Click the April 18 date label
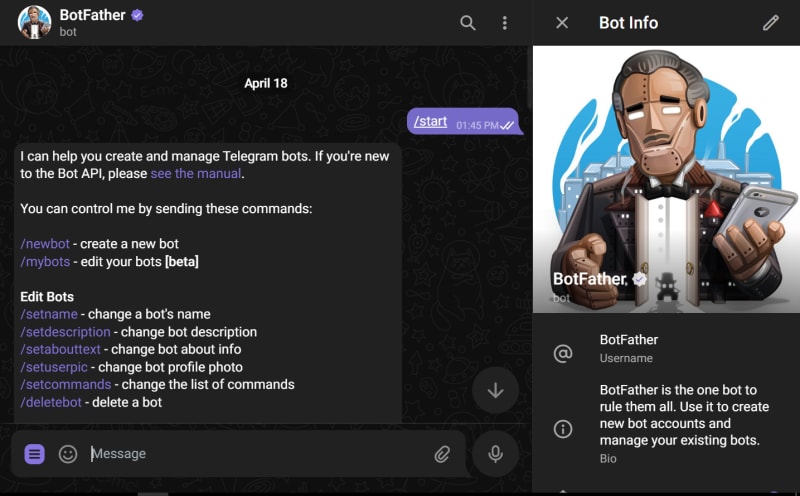The height and width of the screenshot is (496, 800). (x=266, y=83)
